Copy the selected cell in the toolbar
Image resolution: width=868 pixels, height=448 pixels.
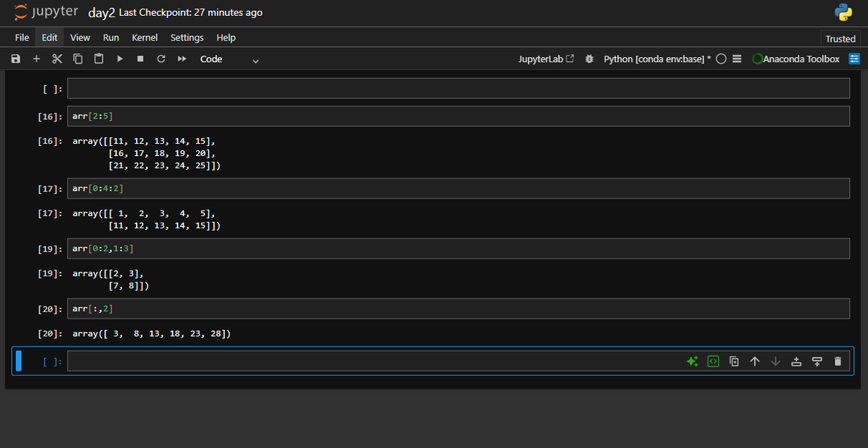pos(78,59)
